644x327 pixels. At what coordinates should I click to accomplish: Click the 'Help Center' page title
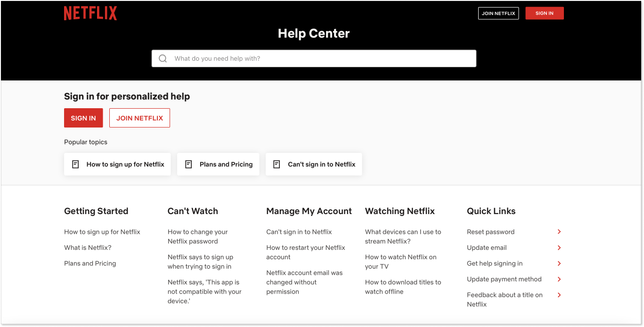[x=314, y=33]
